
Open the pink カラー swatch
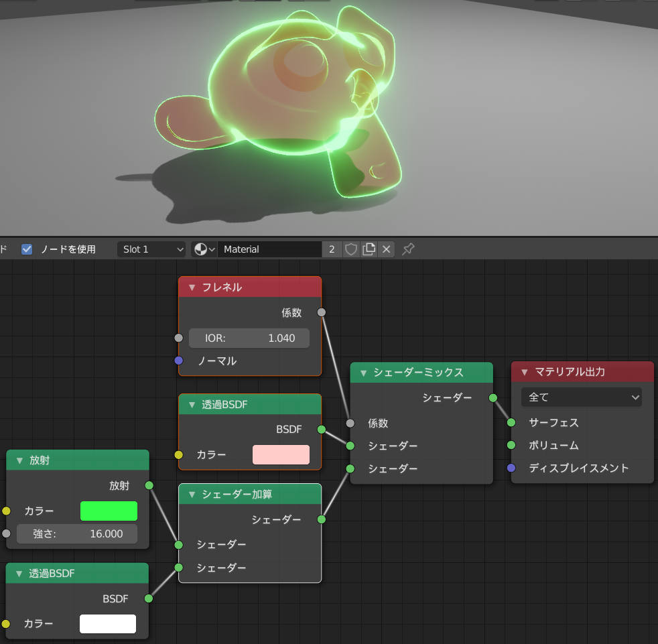(281, 454)
